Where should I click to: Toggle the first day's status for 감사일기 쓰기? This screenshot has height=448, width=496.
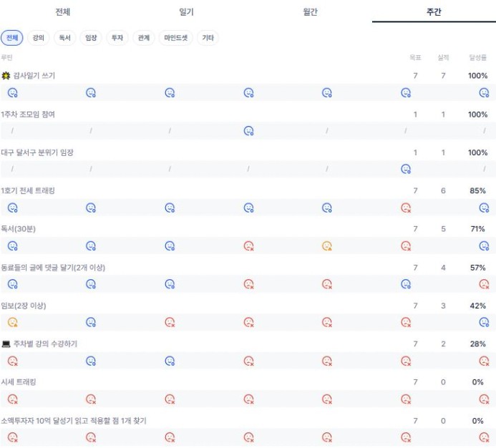coord(12,92)
